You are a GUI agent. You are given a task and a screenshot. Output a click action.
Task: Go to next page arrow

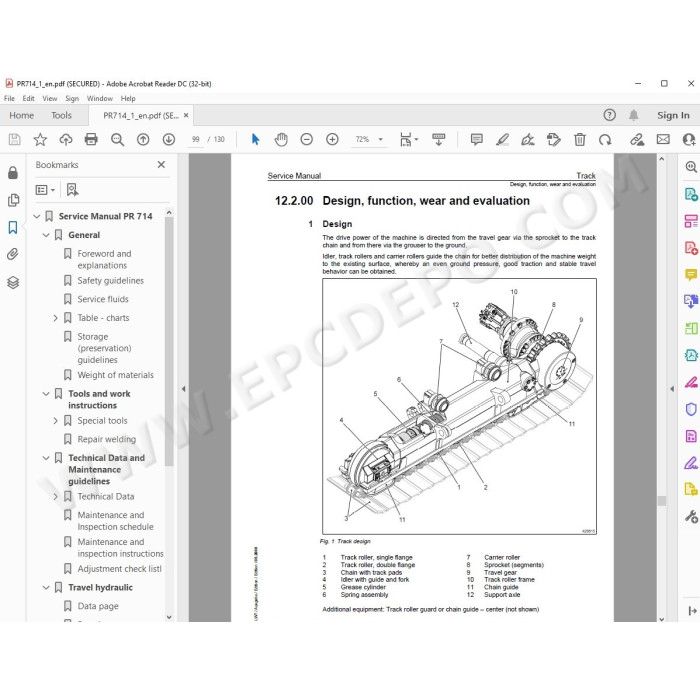coord(169,140)
